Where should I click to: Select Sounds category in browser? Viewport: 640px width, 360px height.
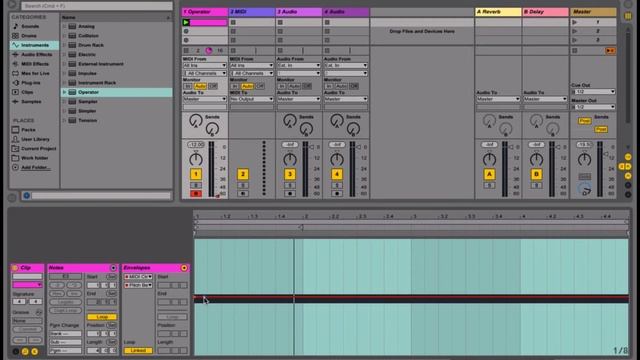[30, 26]
